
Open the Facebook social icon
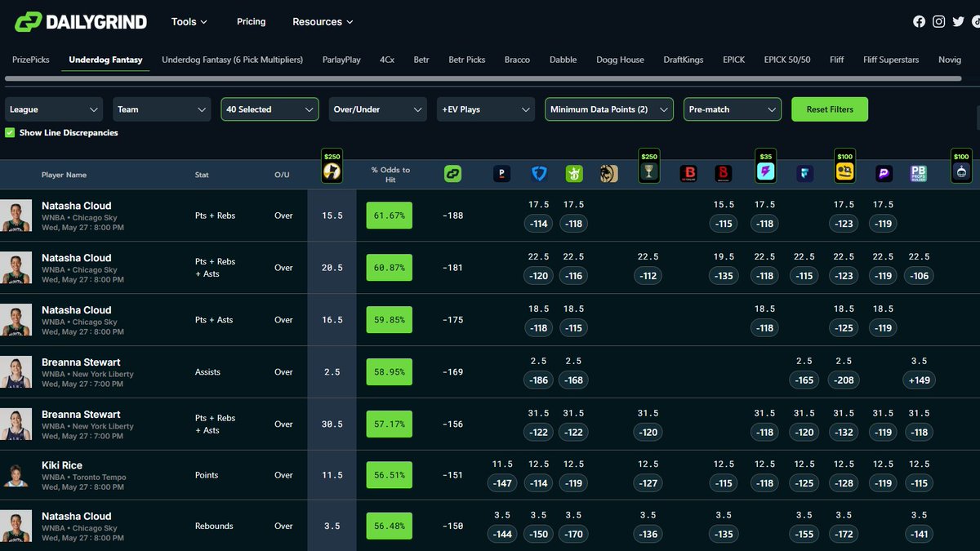[x=920, y=22]
